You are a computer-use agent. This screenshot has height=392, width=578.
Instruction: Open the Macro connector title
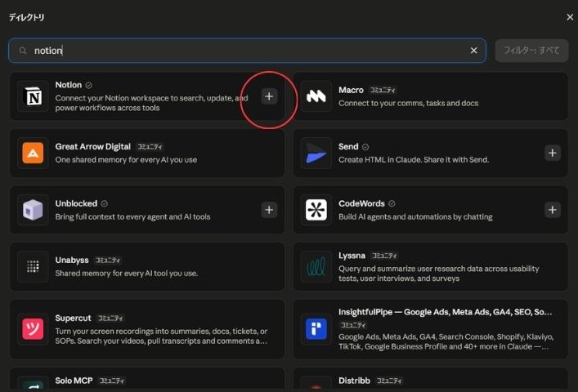(x=351, y=90)
